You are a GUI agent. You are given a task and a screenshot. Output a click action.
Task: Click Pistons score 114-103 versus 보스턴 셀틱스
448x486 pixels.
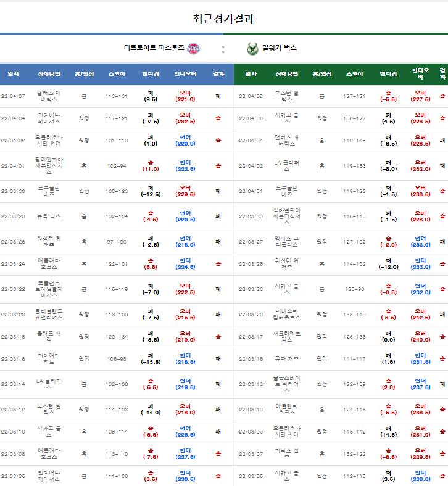coord(116,409)
